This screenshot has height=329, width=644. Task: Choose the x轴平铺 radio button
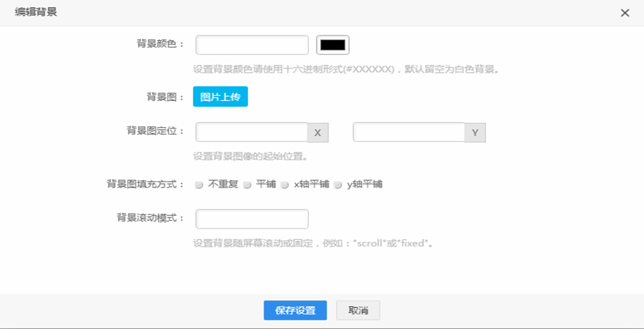point(285,185)
